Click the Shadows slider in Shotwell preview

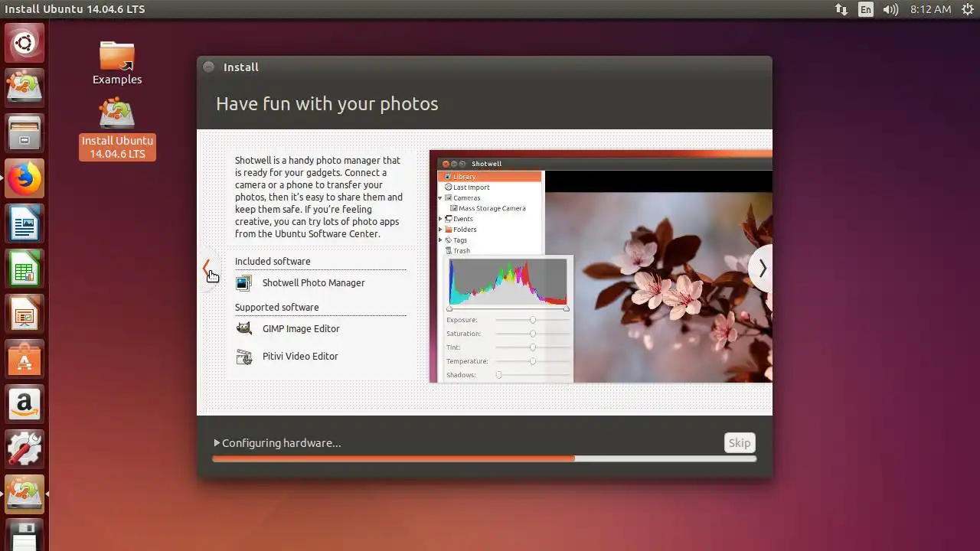(x=532, y=375)
